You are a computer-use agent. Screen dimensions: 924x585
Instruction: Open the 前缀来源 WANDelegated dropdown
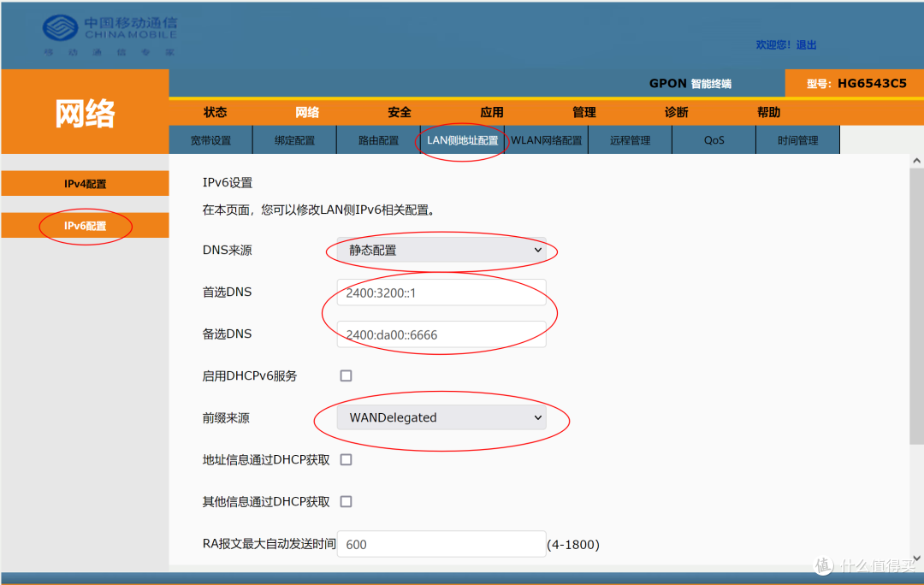pyautogui.click(x=441, y=417)
